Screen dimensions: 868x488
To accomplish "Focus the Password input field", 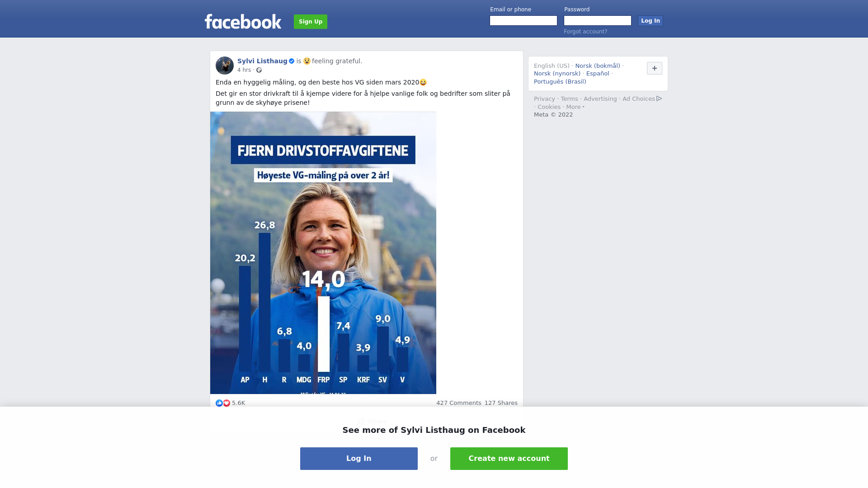I will click(598, 21).
